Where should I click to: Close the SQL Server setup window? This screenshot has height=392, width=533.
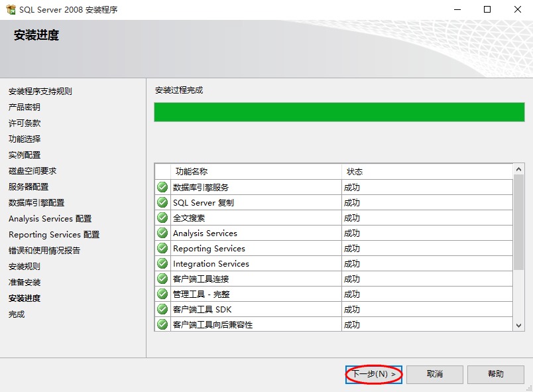(x=517, y=9)
